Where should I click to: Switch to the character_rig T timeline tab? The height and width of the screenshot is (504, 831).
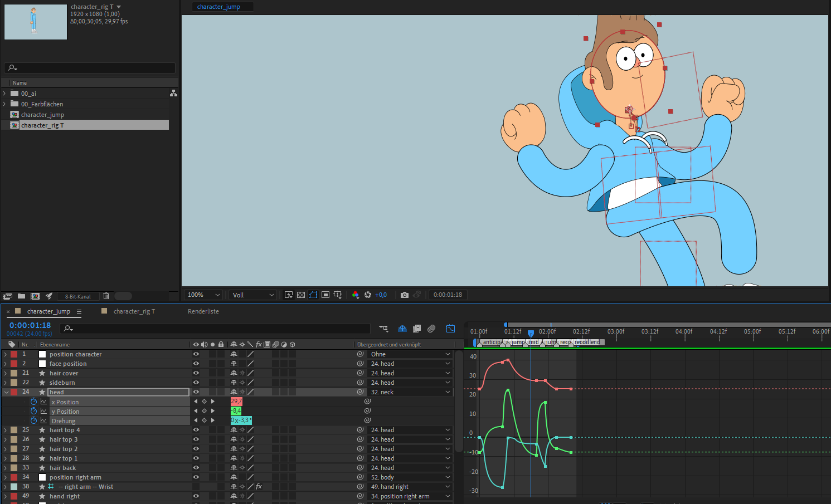(134, 311)
